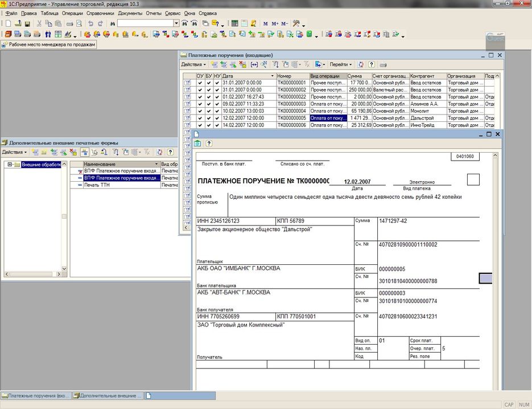Click the Контрагент column header
This screenshot has width=532, height=409.
pyautogui.click(x=428, y=76)
